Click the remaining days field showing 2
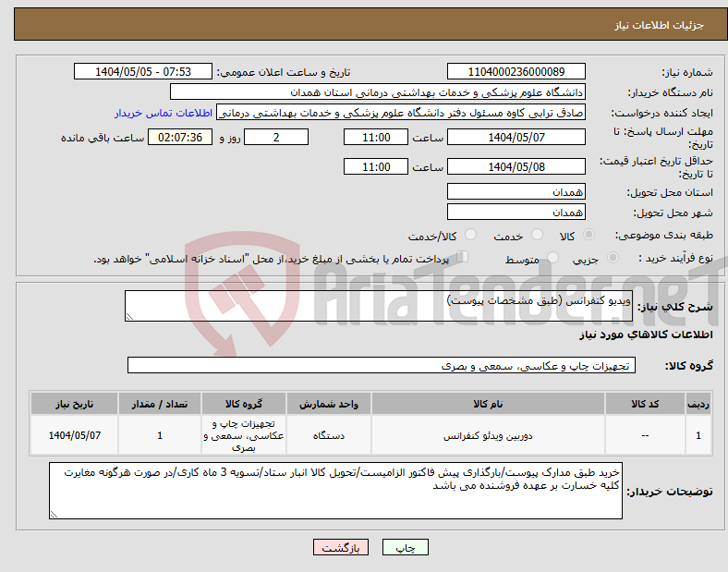Image resolution: width=728 pixels, height=572 pixels. pos(276,137)
